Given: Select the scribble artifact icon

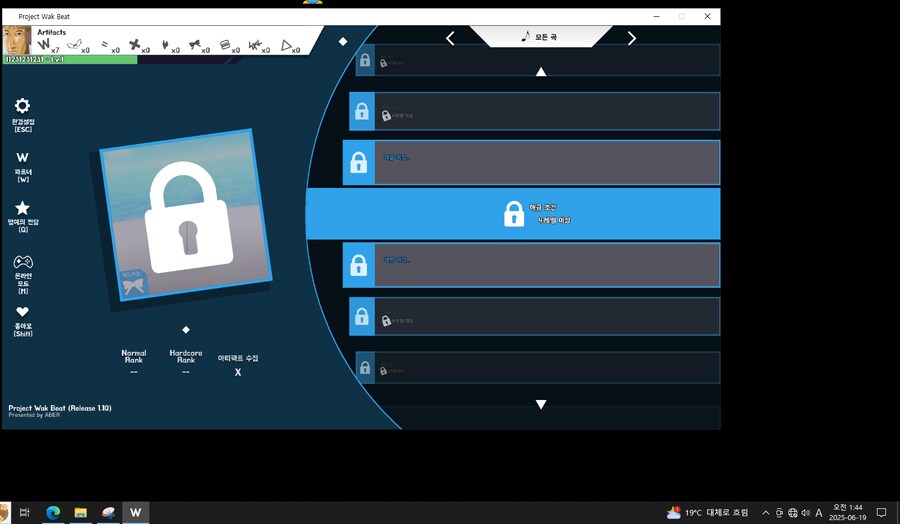Looking at the screenshot, I should (255, 45).
